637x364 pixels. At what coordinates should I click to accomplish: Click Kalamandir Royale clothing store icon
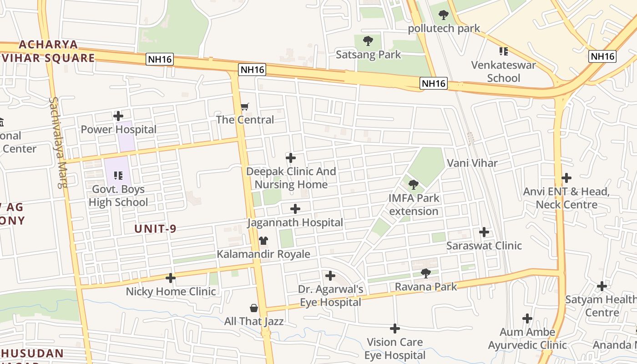pos(263,240)
